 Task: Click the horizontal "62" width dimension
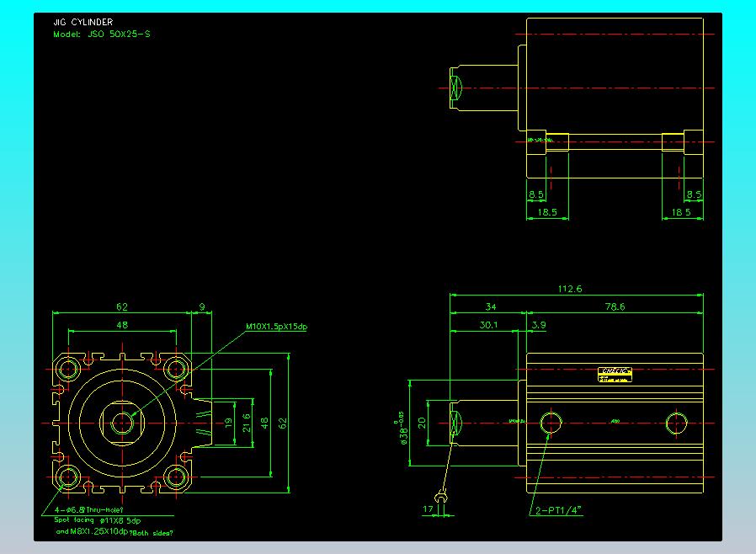pos(122,306)
